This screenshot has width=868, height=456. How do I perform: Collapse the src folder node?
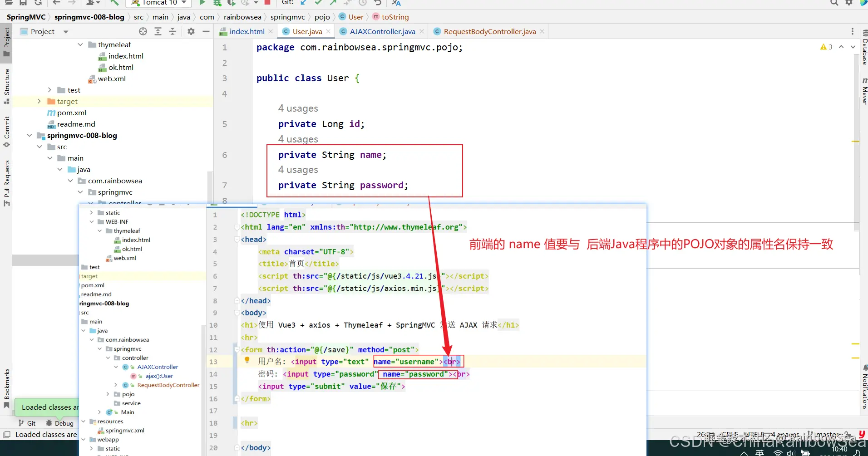(x=39, y=147)
